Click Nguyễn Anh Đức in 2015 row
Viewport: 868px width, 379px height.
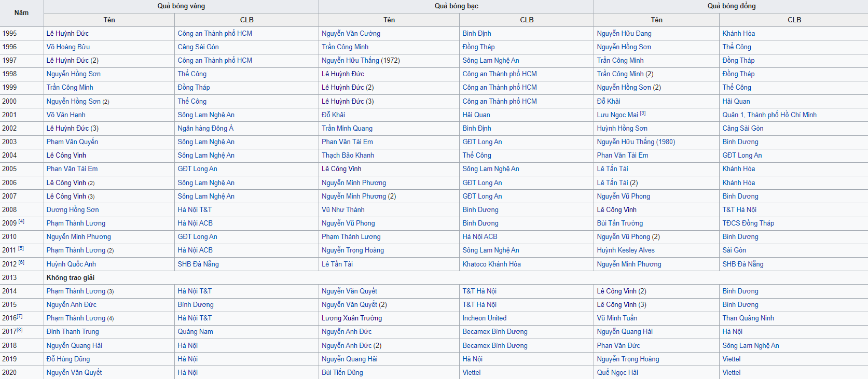click(72, 304)
